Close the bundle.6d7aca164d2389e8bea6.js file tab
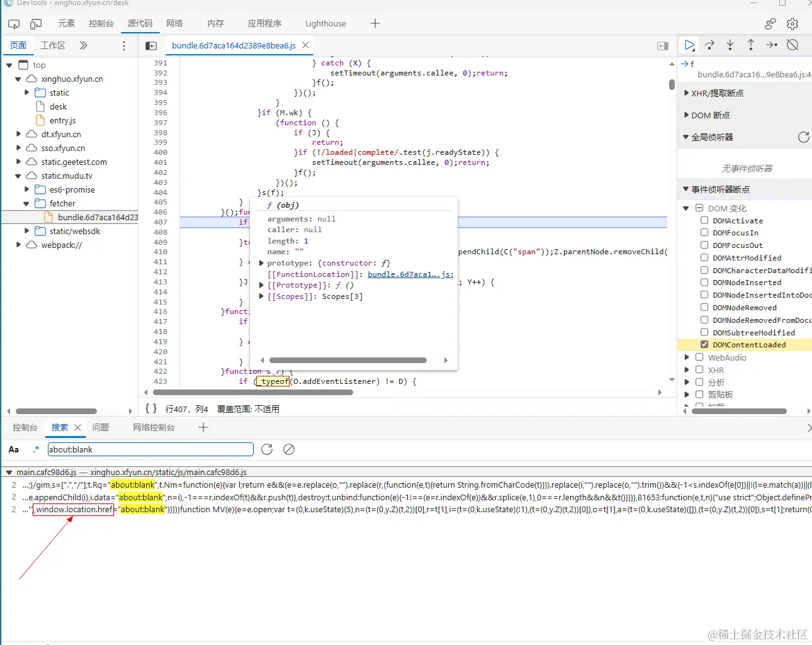The width and height of the screenshot is (812, 645). pyautogui.click(x=305, y=45)
